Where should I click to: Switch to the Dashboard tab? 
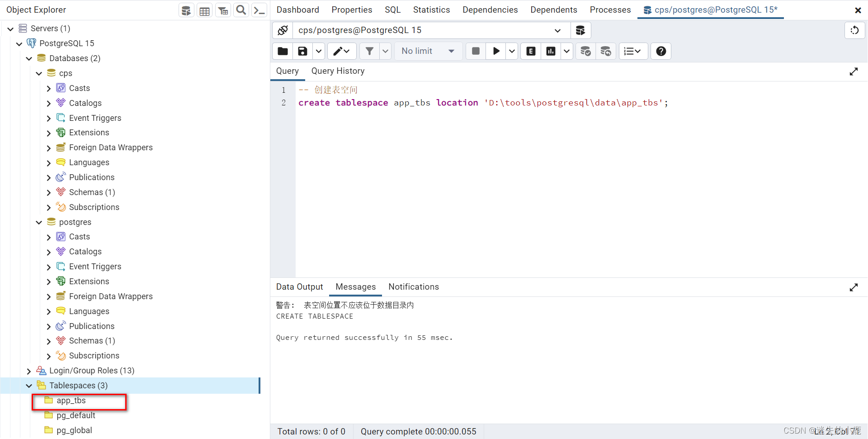297,10
